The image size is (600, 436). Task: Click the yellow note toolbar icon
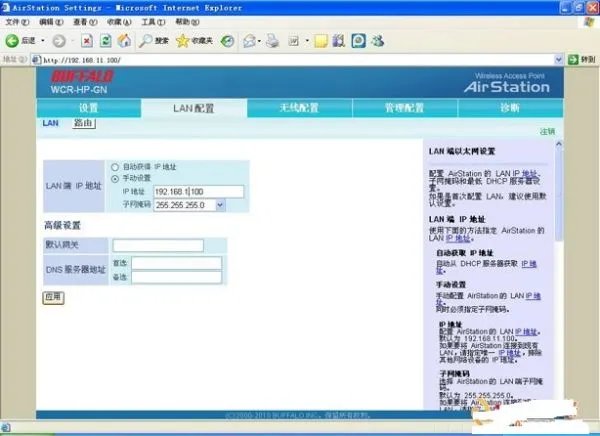(321, 41)
